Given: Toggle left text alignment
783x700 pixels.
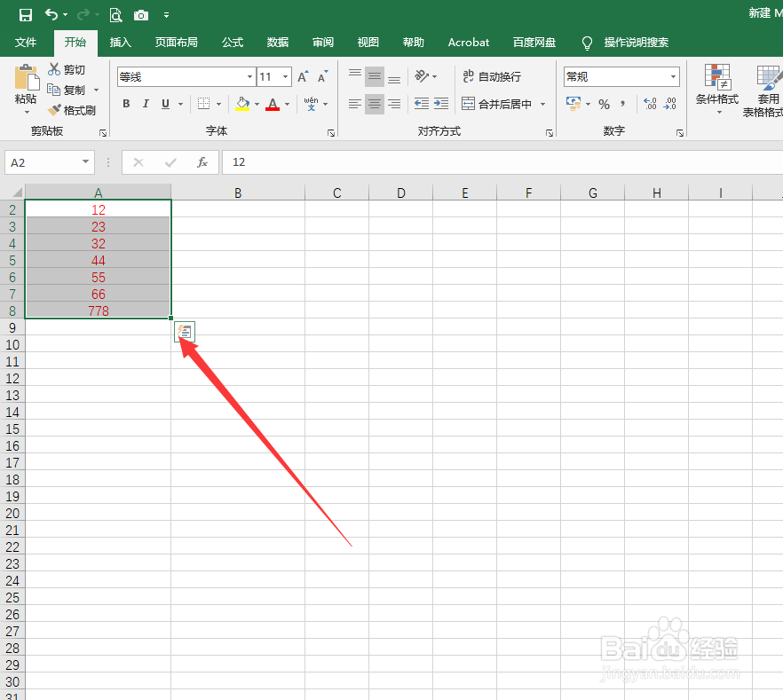Looking at the screenshot, I should click(x=354, y=104).
